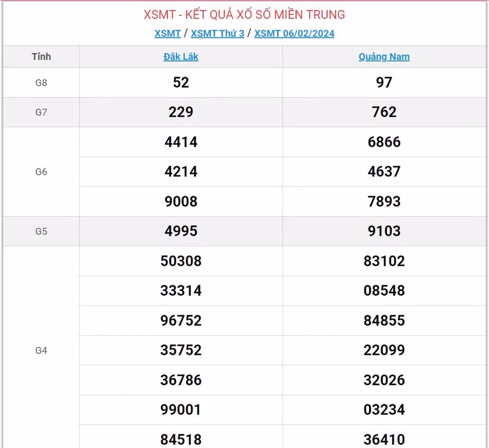The height and width of the screenshot is (448, 489).
Task: Open the XSMT breadcrumb link
Action: click(167, 33)
